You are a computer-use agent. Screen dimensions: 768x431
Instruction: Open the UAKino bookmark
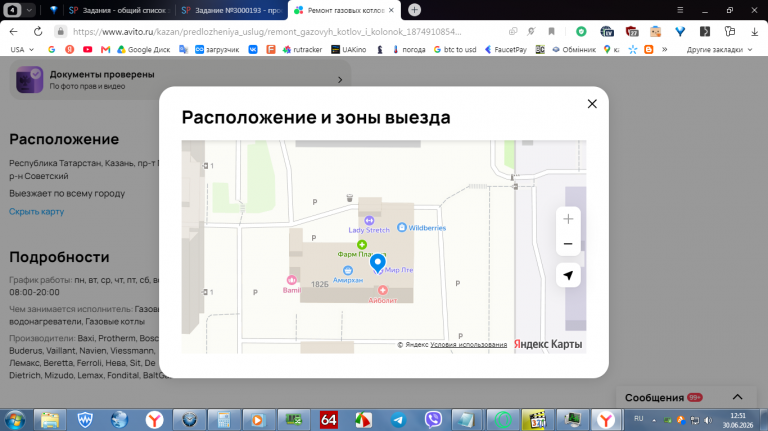pyautogui.click(x=349, y=49)
